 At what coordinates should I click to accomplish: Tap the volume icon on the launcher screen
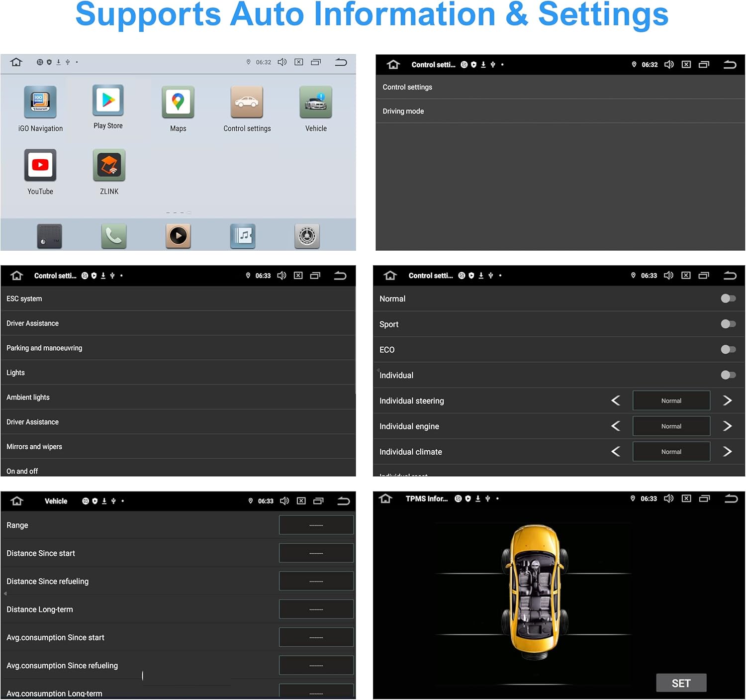point(282,62)
